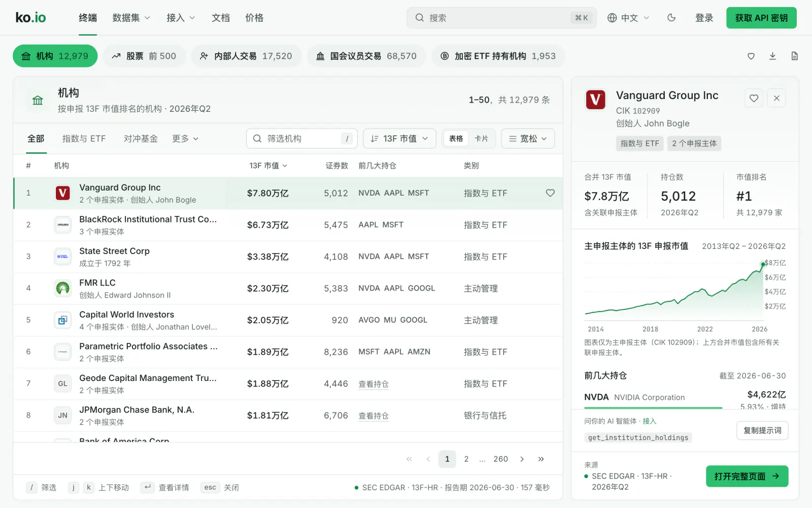Click the document export icon in the top toolbar

point(794,56)
